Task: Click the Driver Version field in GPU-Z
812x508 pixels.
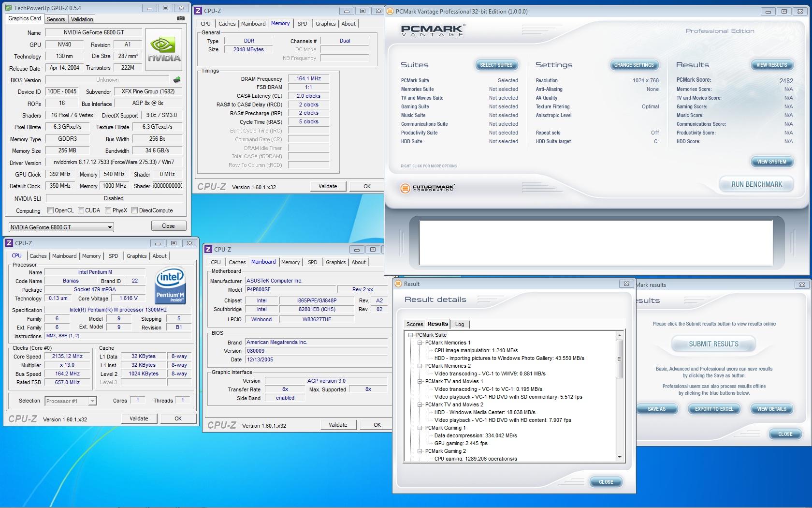Action: 115,162
